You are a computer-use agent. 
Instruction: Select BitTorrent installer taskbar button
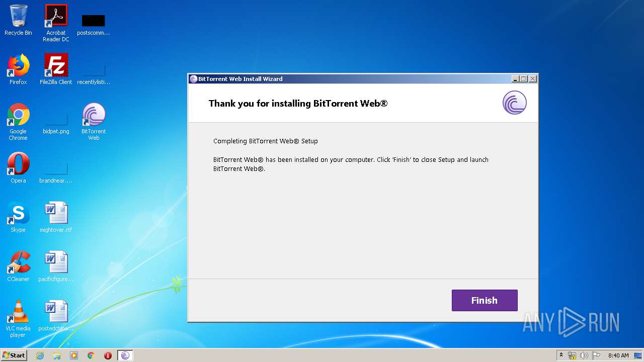[125, 355]
